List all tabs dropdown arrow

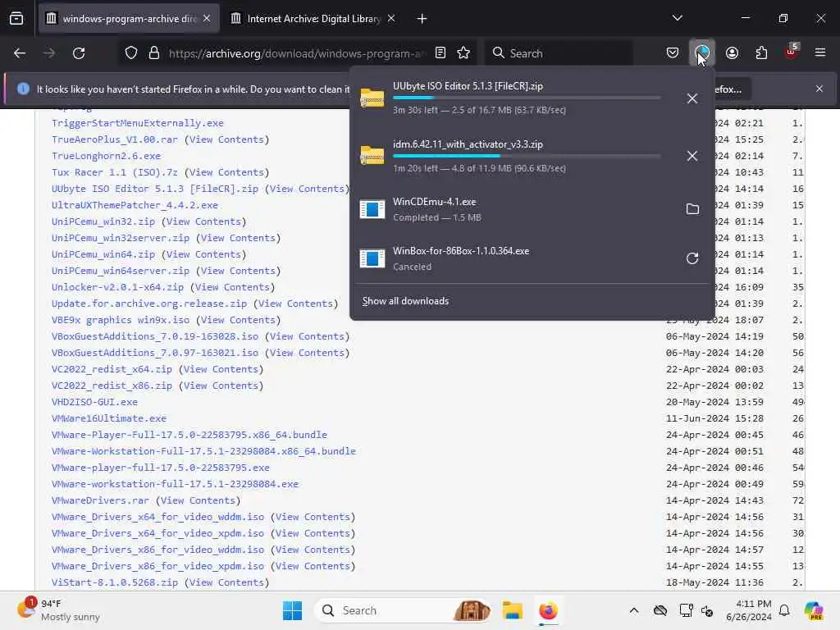pyautogui.click(x=677, y=18)
